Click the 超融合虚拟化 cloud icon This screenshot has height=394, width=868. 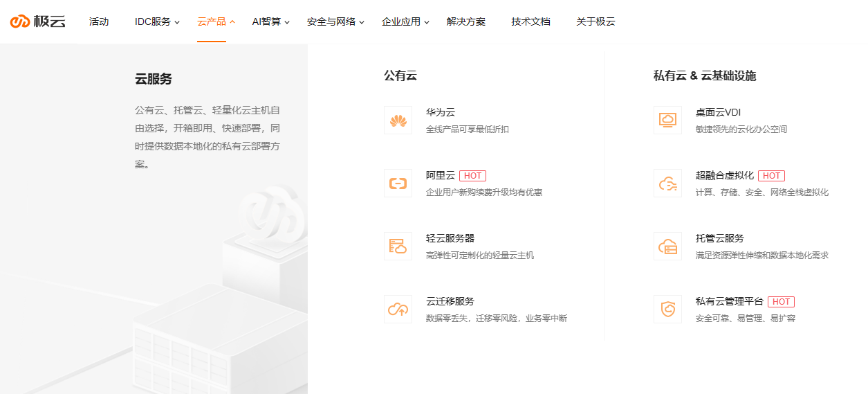tap(667, 183)
